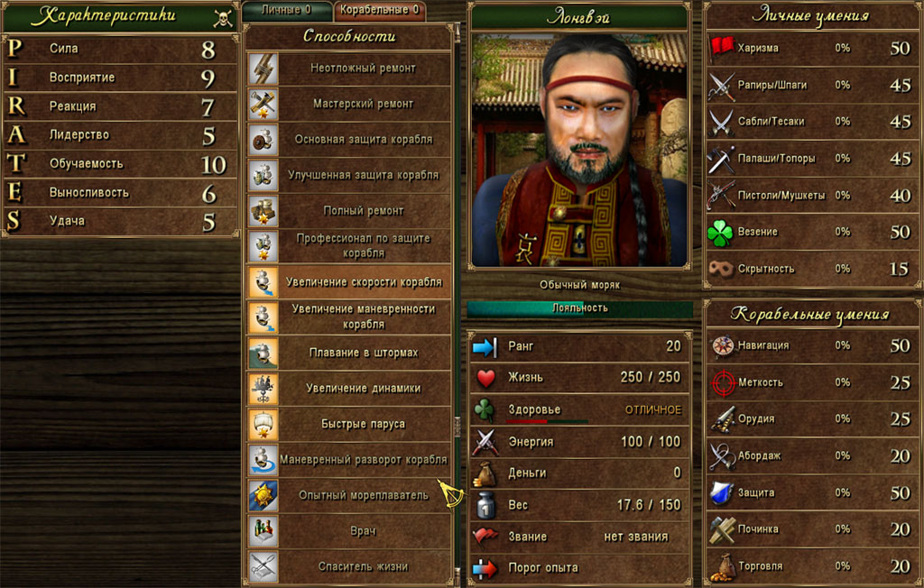Click the Защита blue shield icon
Image resolution: width=924 pixels, height=588 pixels.
click(x=722, y=492)
